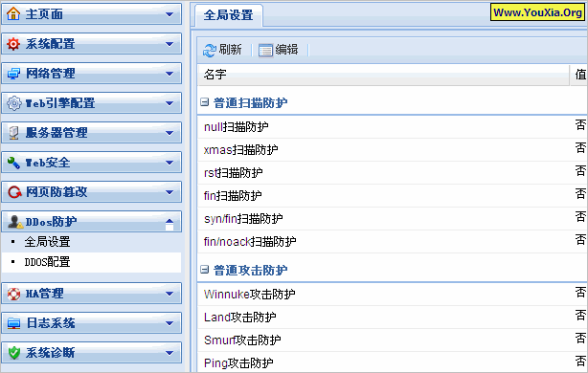This screenshot has height=373, width=588.
Task: Open DDOS配置 in the sidebar
Action: point(47,262)
